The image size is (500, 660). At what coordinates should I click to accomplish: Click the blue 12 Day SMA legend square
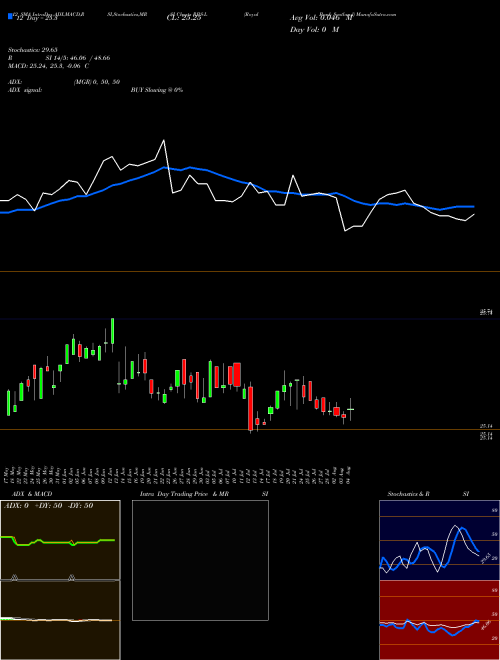(10, 16)
